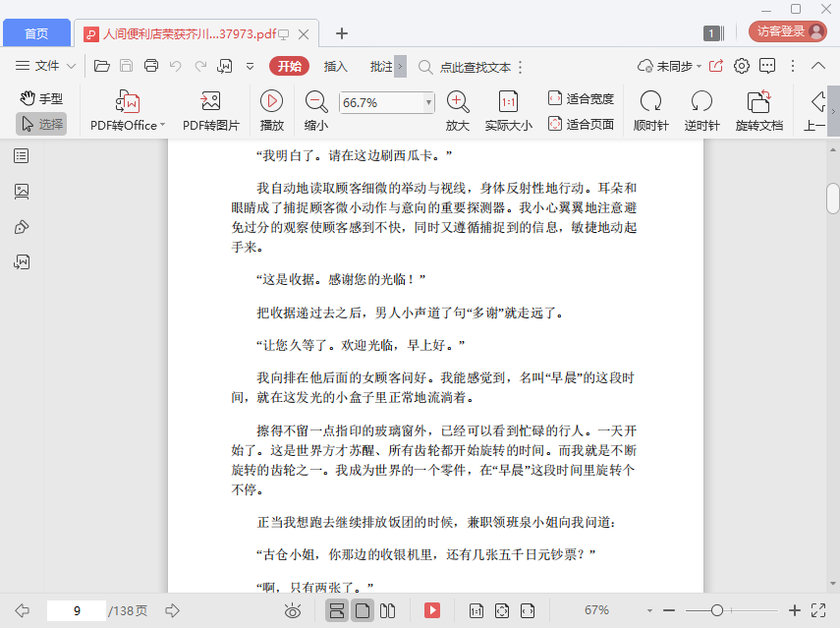
Task: Toggle eye protection mode icon
Action: 293,610
